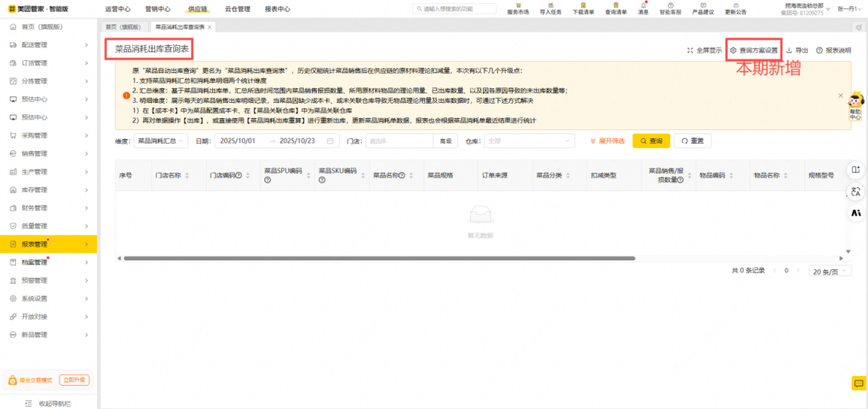This screenshot has width=868, height=409.
Task: Switch to 首页（旗舰版）tab
Action: (x=123, y=27)
